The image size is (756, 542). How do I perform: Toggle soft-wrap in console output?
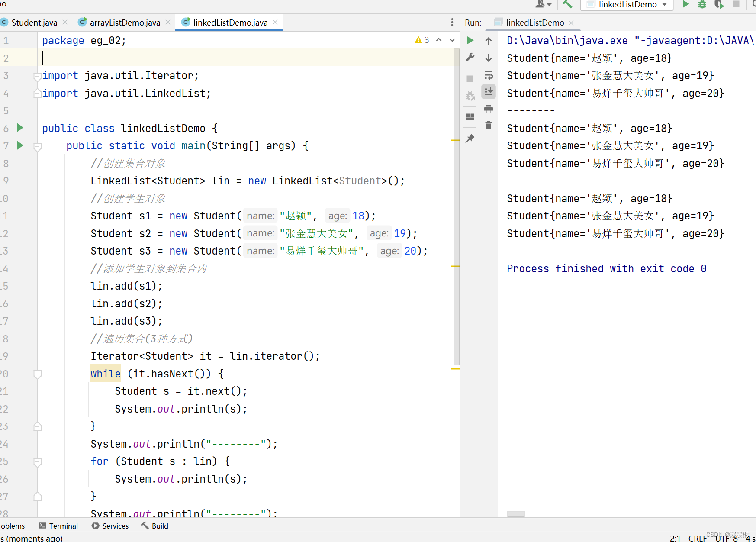tap(489, 75)
